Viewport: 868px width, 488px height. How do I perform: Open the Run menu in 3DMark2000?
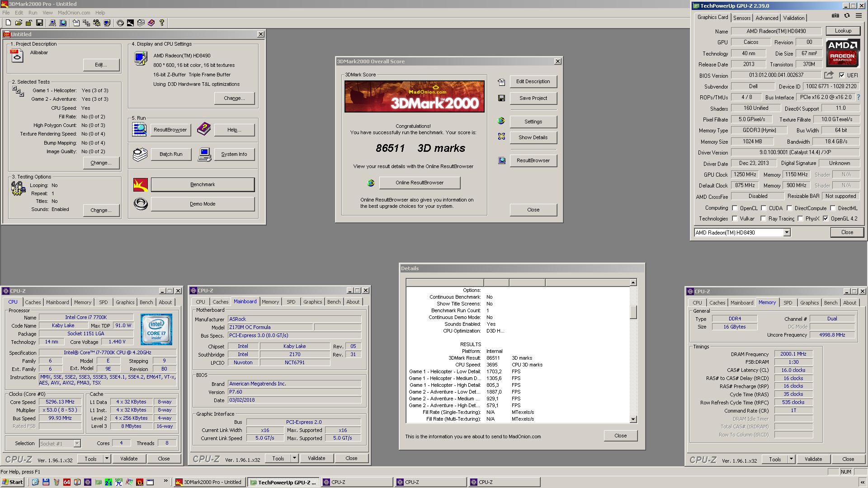click(x=33, y=13)
